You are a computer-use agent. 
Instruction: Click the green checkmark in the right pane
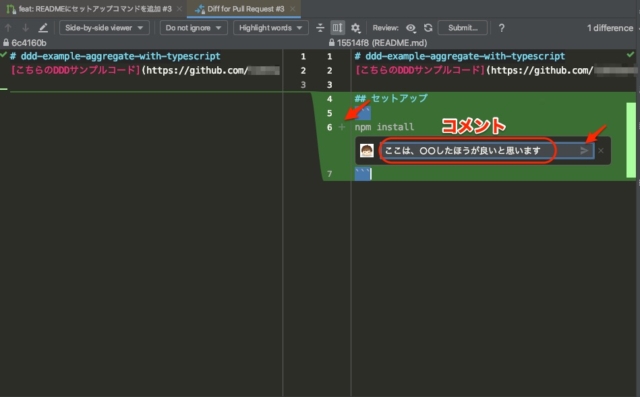(x=631, y=54)
